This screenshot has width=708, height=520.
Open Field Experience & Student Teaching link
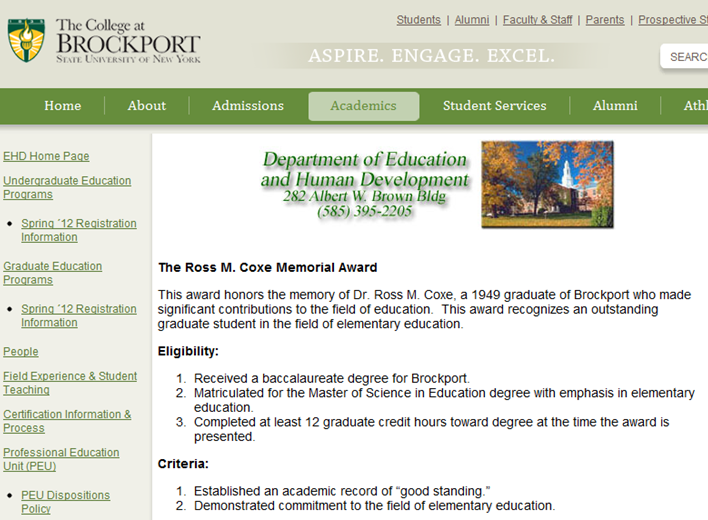[70, 383]
